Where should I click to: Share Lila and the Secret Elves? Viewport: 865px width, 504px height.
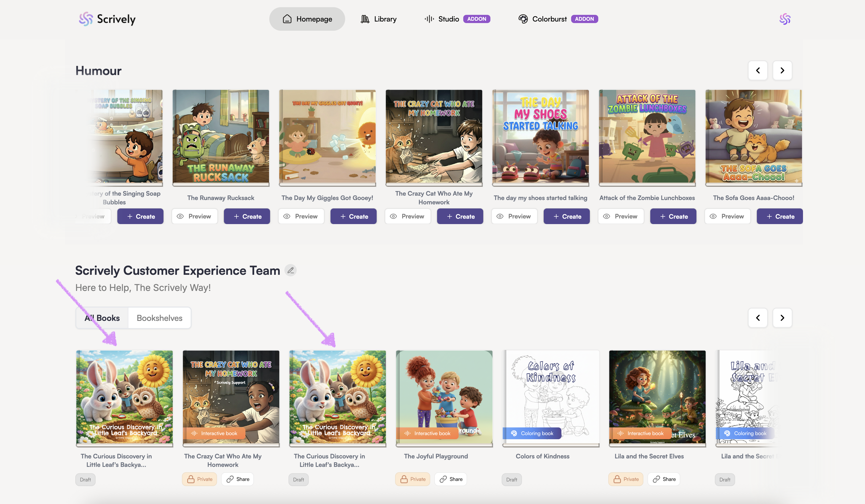tap(664, 479)
